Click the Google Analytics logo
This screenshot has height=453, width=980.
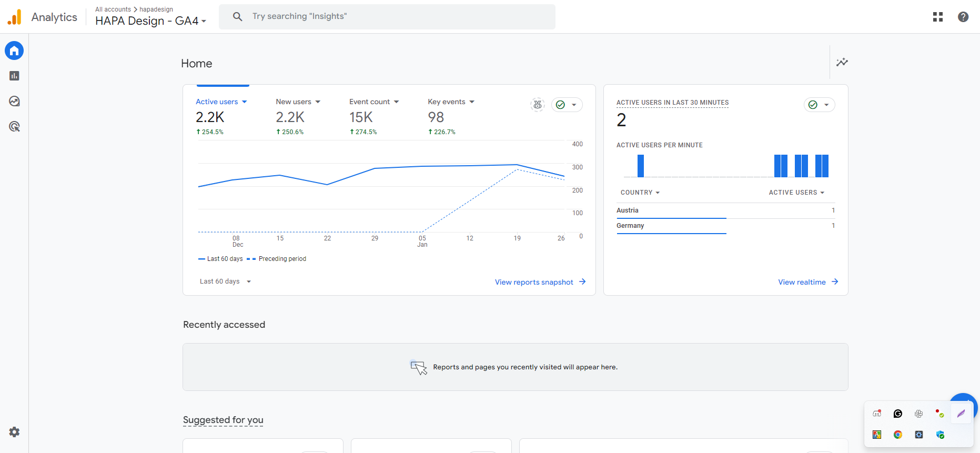pyautogui.click(x=15, y=17)
